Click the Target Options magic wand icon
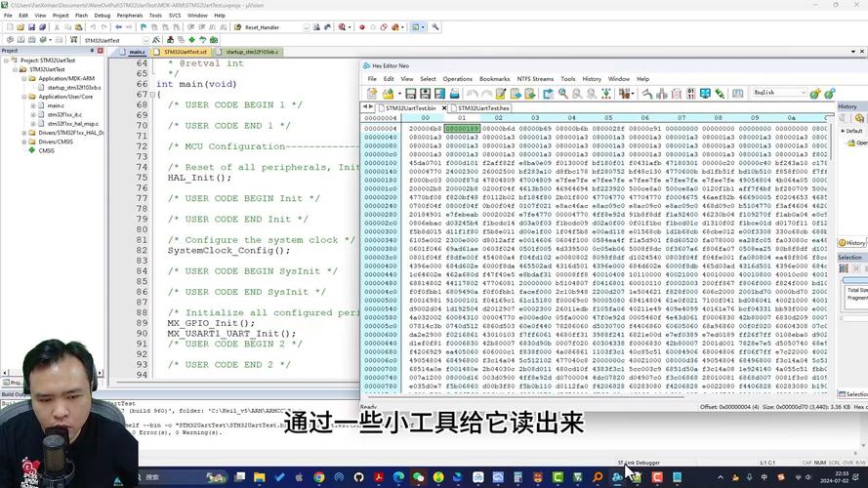Viewport: 868px width, 488px height. (x=156, y=40)
